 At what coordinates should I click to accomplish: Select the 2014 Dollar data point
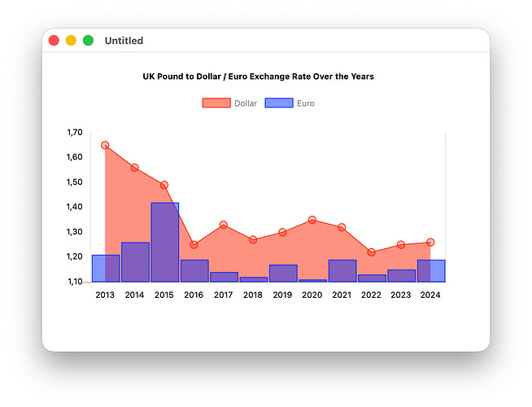(x=135, y=168)
